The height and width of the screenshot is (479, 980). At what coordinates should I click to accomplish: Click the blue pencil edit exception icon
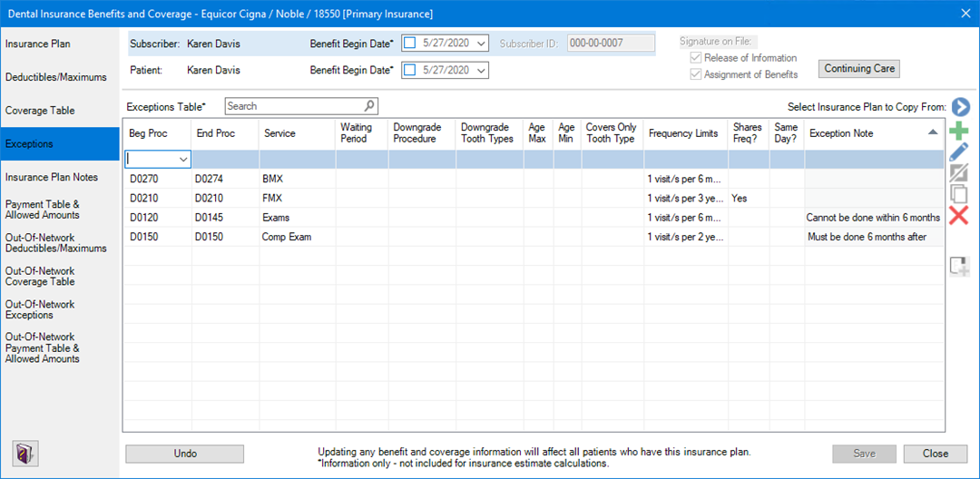pyautogui.click(x=959, y=152)
